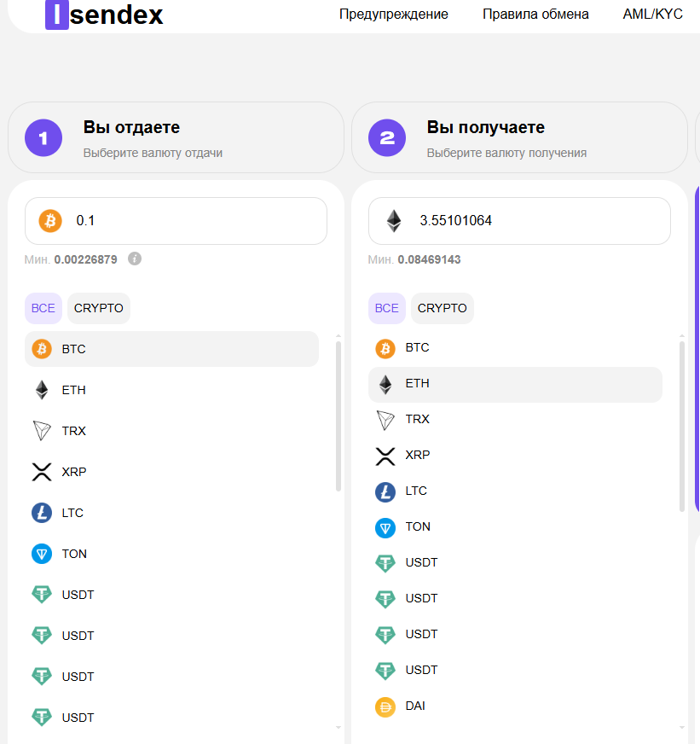Choose ETH in the give currency list
Viewport: 700px width, 744px height.
171,390
